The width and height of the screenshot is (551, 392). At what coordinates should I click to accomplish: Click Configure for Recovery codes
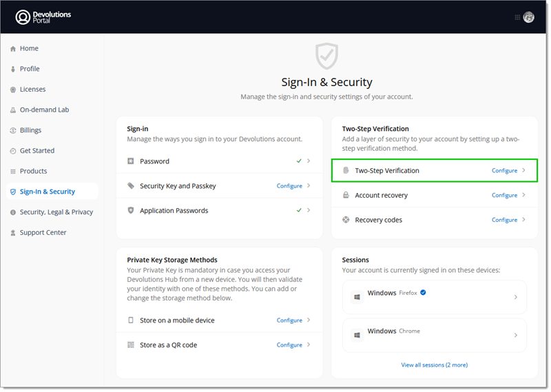[x=504, y=220]
